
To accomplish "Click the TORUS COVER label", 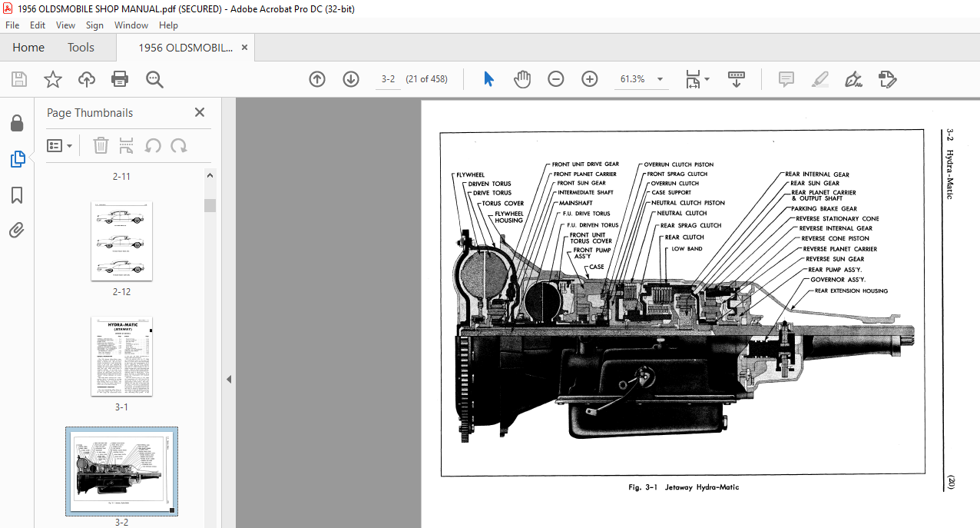I will pyautogui.click(x=503, y=204).
